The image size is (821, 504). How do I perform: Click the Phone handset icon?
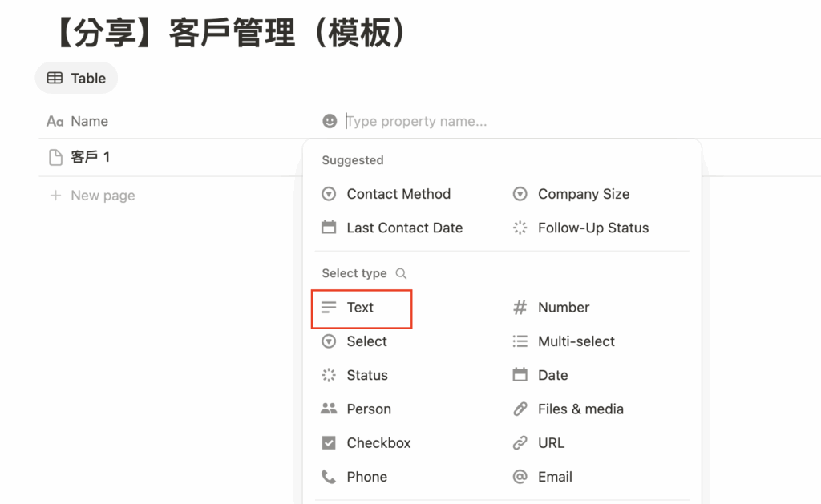click(x=329, y=477)
